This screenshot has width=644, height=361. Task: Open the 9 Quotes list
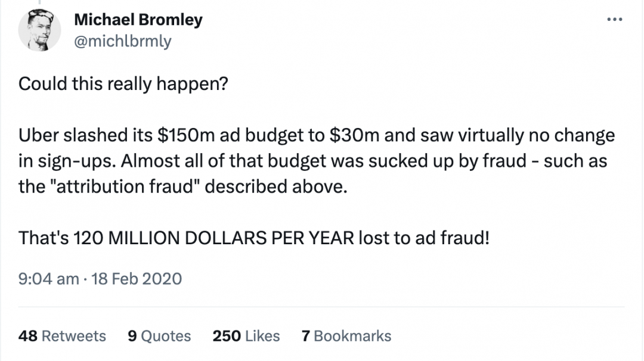coord(159,336)
